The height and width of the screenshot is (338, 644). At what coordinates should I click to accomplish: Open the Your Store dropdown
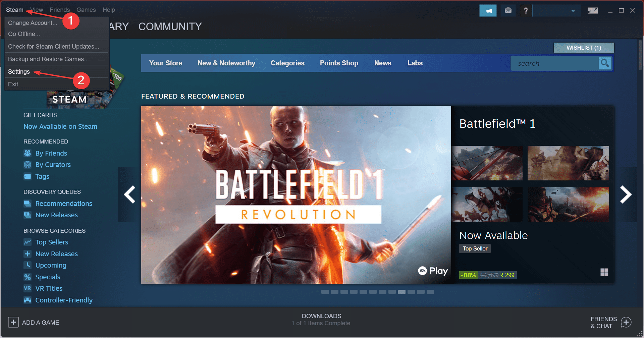166,63
